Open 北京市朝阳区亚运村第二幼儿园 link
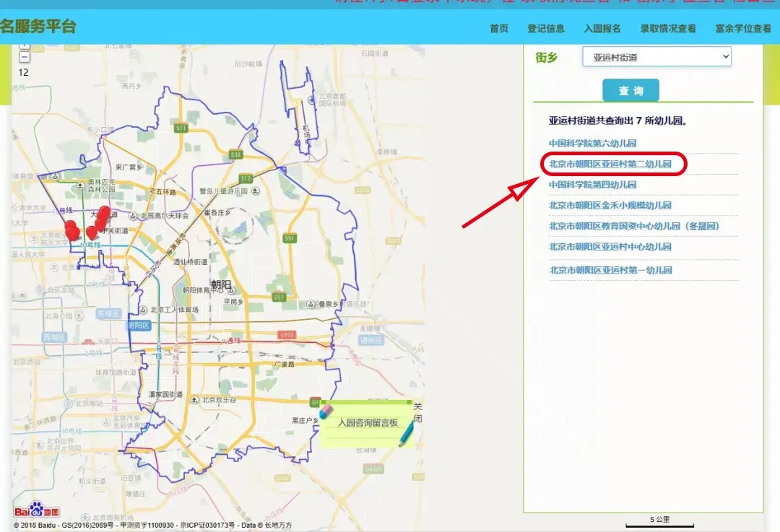The image size is (780, 532). [610, 164]
